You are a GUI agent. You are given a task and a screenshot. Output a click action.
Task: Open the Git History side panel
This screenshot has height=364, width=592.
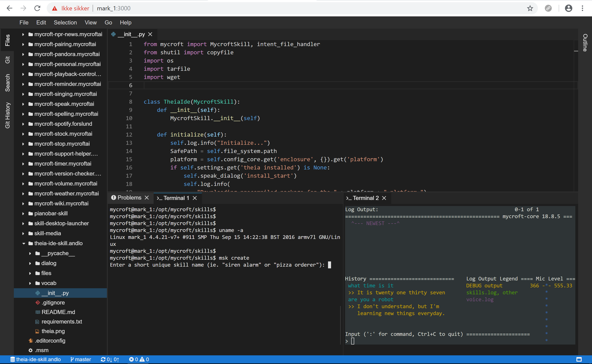coord(7,115)
